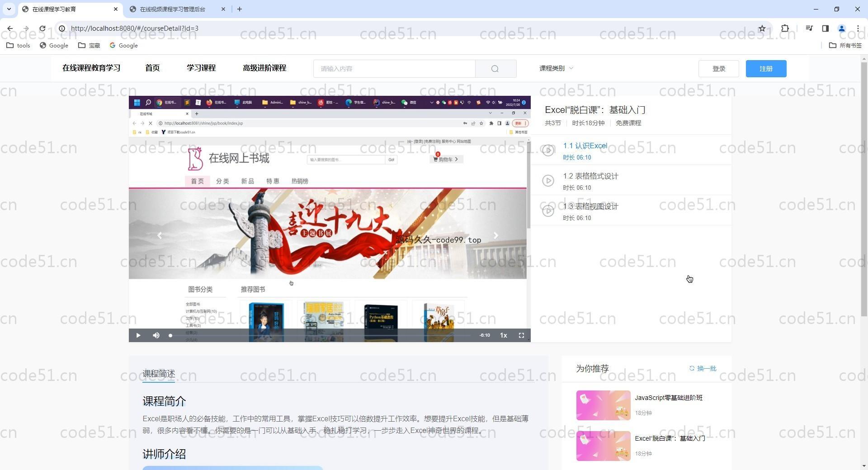Click the 在线课程教育学习 site title
The width and height of the screenshot is (868, 470).
91,68
